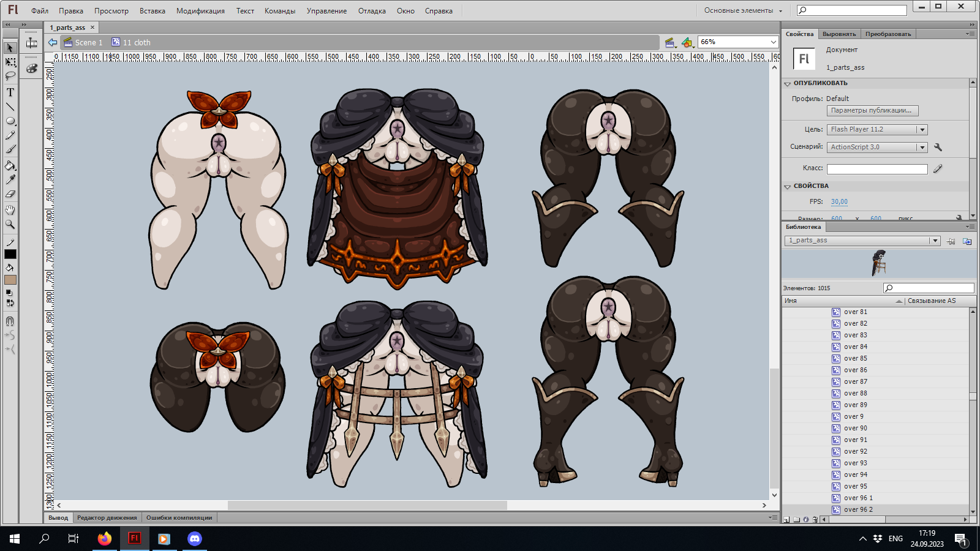Click the Library item properties info icon
Image resolution: width=980 pixels, height=551 pixels.
coord(806,520)
